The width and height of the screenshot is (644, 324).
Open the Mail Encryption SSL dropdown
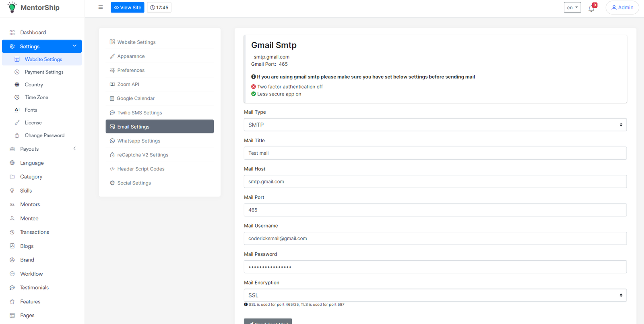pyautogui.click(x=435, y=295)
